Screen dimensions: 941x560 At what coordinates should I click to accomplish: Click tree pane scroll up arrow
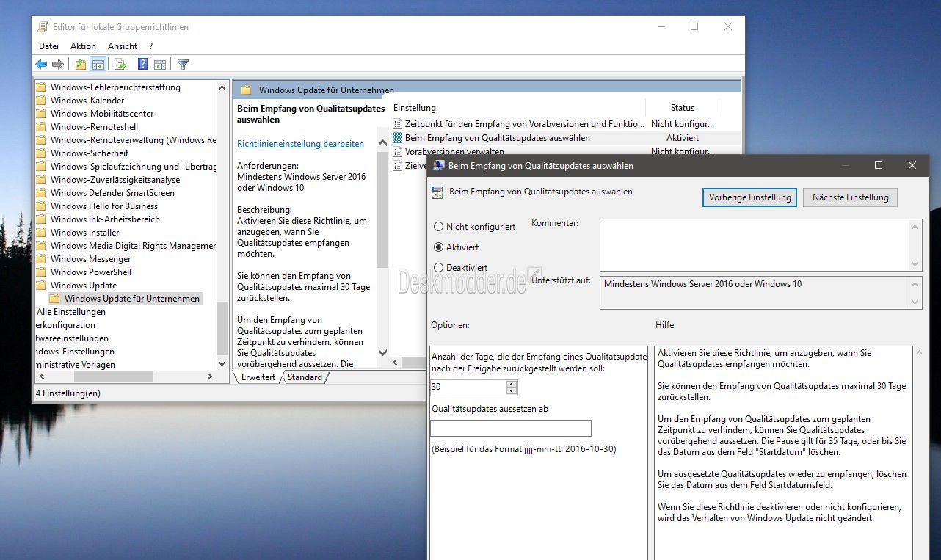(x=222, y=87)
